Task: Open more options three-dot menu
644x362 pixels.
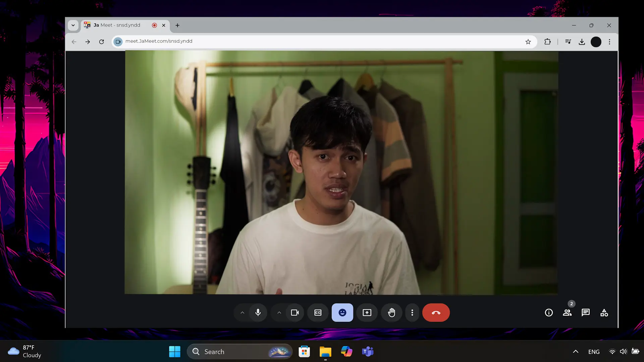Action: pyautogui.click(x=412, y=312)
